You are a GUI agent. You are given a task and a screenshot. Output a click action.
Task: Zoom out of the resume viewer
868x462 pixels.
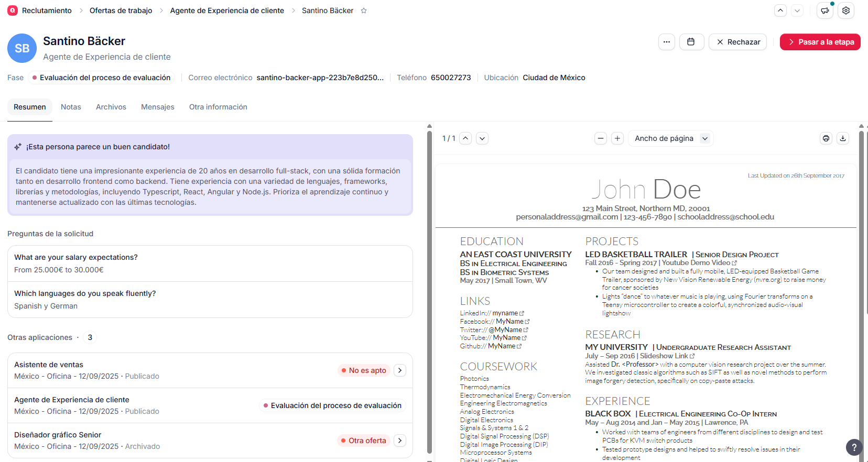(601, 138)
